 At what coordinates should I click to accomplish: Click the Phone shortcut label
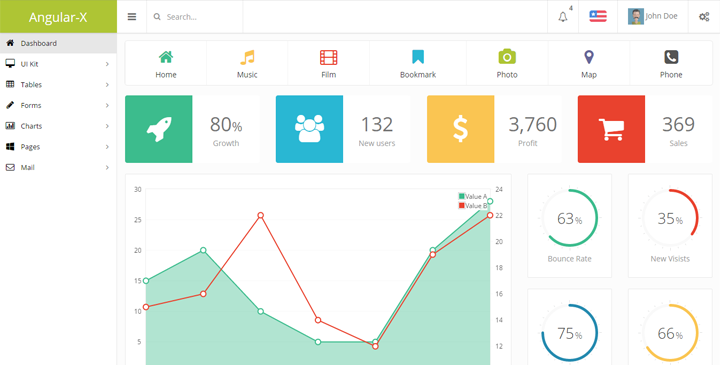(671, 74)
